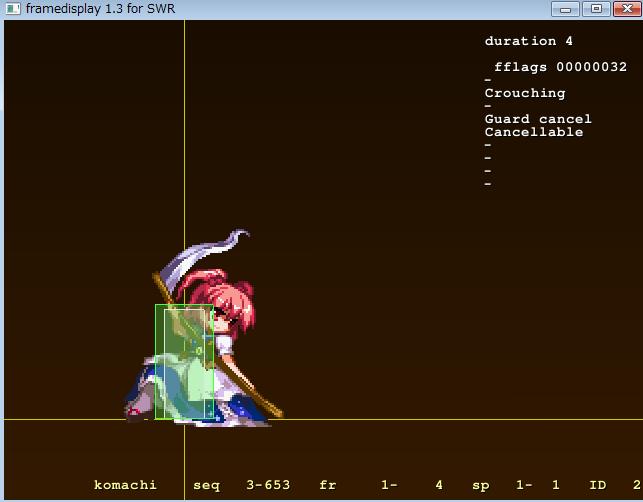
Task: Minimize the framedisplay window
Action: point(566,9)
